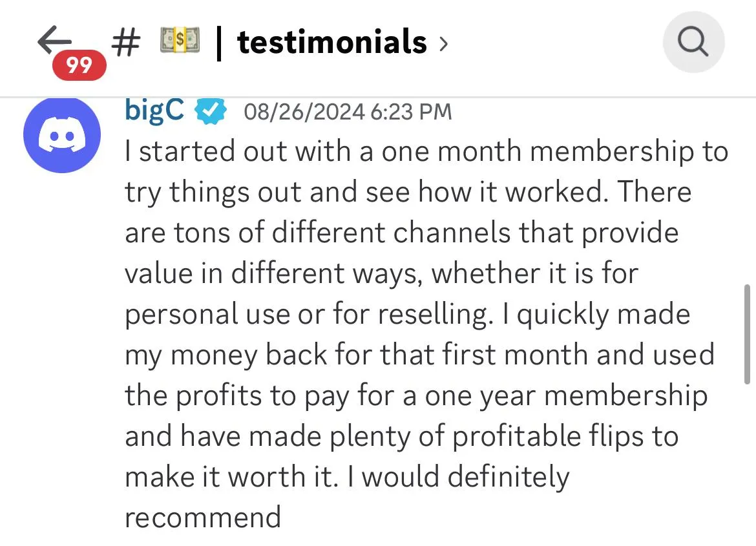Tap the 08/26/2024 6:23 PM timestamp
756x546 pixels.
pyautogui.click(x=348, y=112)
